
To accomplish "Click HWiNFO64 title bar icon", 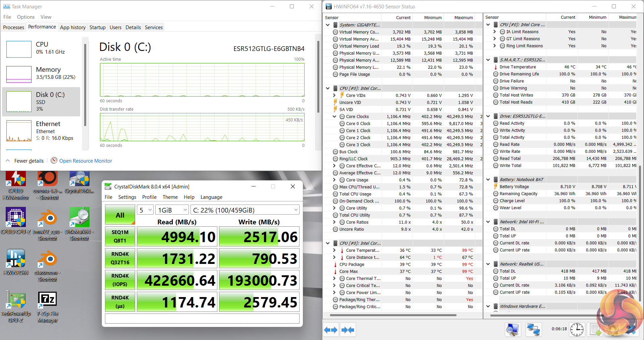I will pos(328,6).
